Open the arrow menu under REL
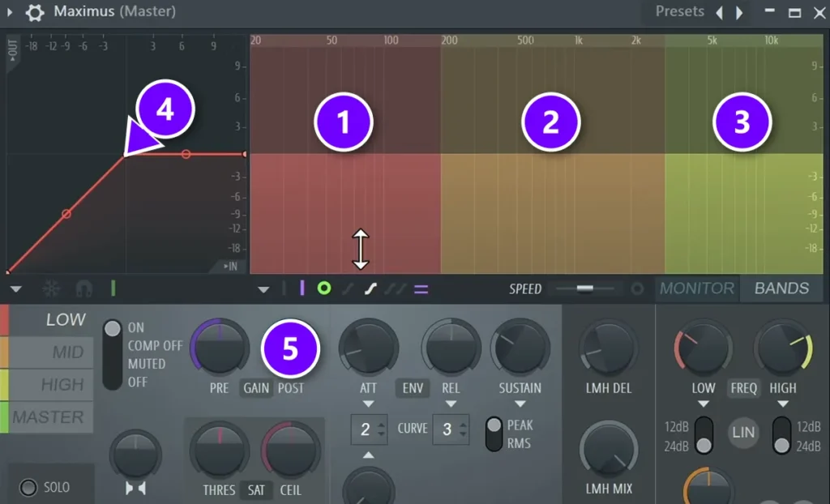Viewport: 830px width, 504px height. click(451, 404)
